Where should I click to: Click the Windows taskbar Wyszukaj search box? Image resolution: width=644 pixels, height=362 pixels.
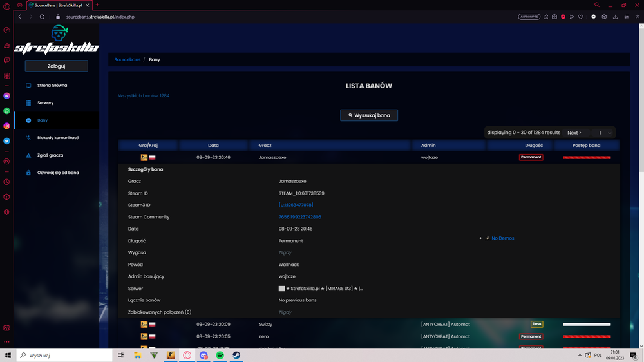[x=64, y=355]
